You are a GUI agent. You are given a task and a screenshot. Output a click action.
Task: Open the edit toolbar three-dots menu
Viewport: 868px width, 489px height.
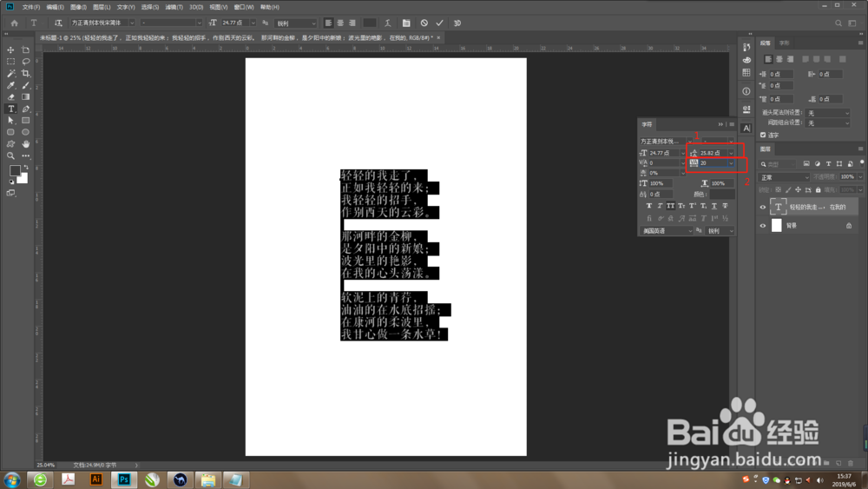pos(25,155)
